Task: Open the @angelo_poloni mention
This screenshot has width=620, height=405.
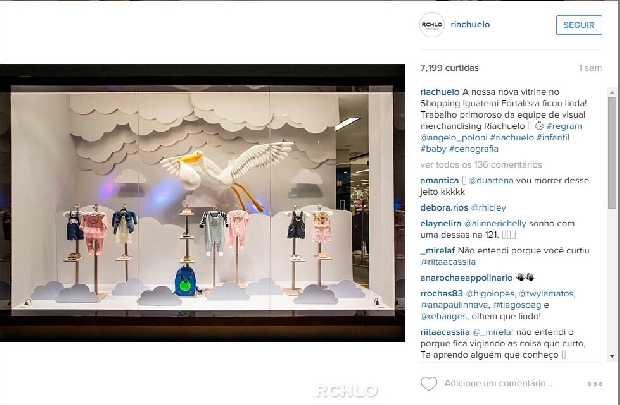Action: pyautogui.click(x=454, y=138)
